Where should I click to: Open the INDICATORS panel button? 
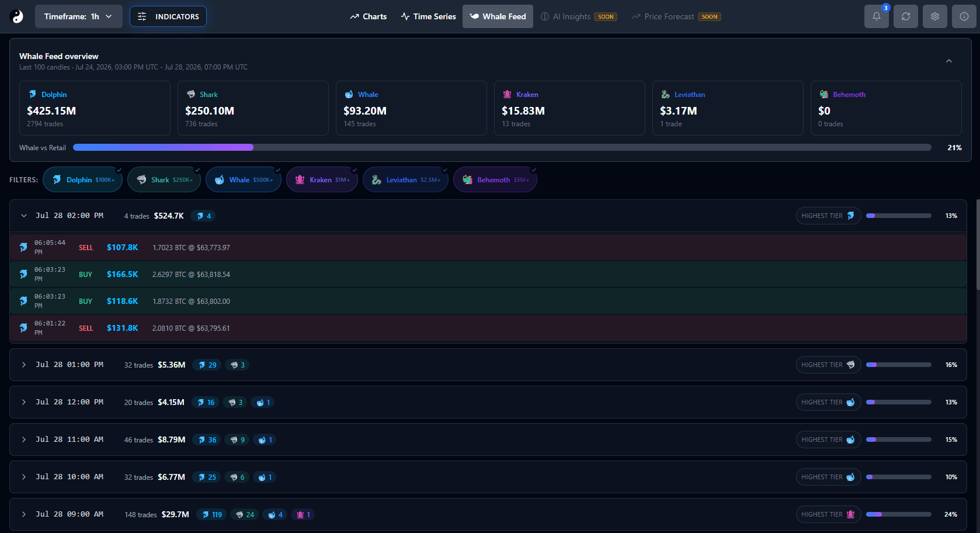[168, 16]
